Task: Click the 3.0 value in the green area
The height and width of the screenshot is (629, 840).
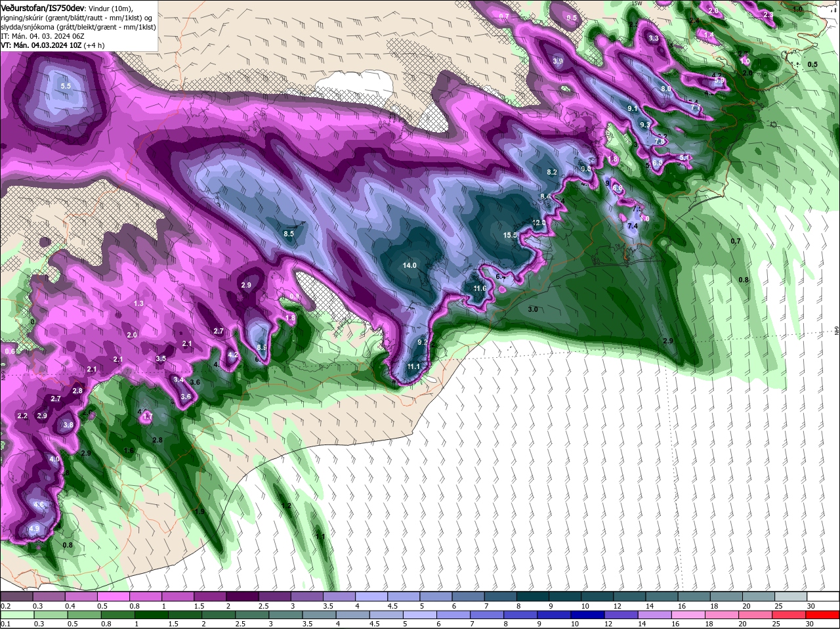Action: point(533,309)
